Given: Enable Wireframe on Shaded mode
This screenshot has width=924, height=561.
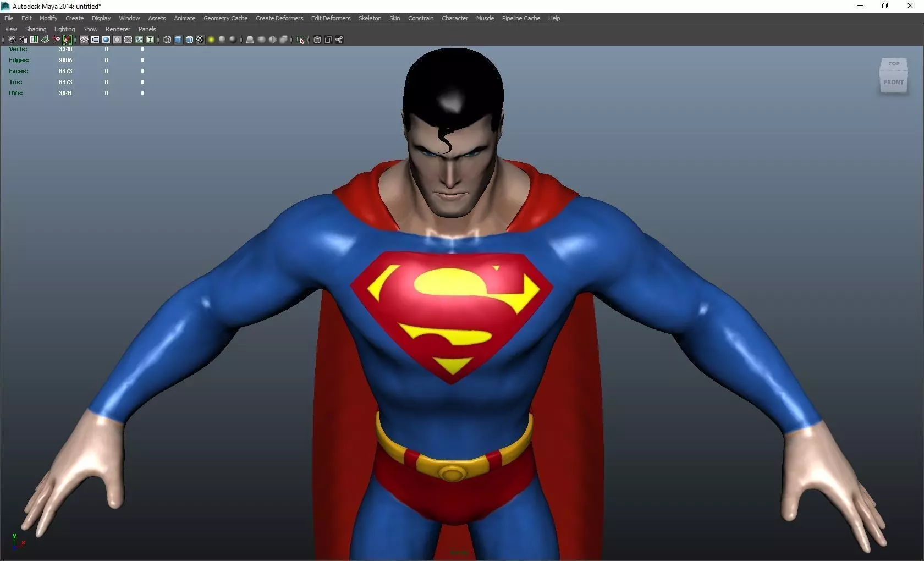Looking at the screenshot, I should tap(189, 40).
